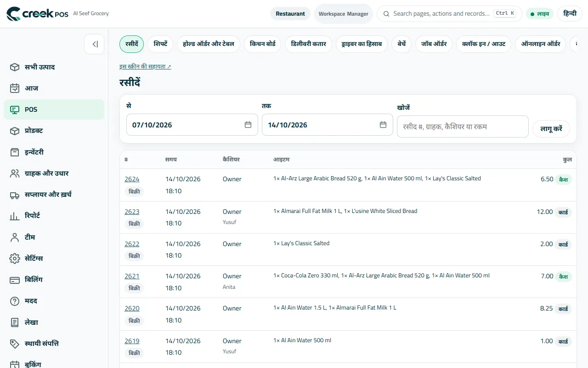Image resolution: width=588 pixels, height=368 pixels.
Task: Open receipt 2624
Action: click(x=132, y=179)
